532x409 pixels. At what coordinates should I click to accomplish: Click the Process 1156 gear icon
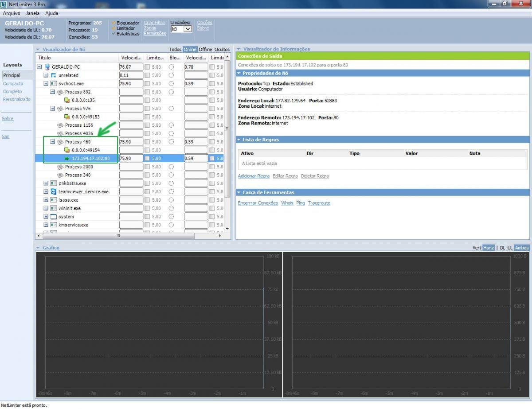tap(60, 125)
